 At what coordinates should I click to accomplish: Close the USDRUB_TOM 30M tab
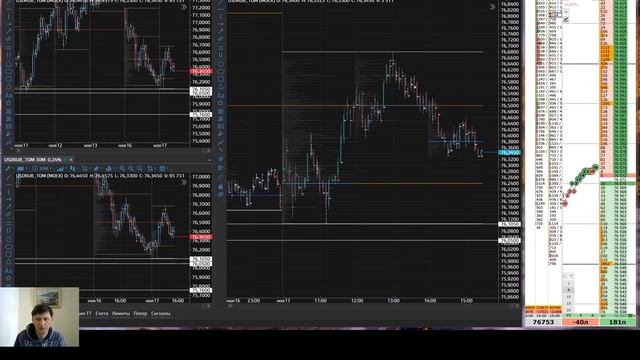71,160
